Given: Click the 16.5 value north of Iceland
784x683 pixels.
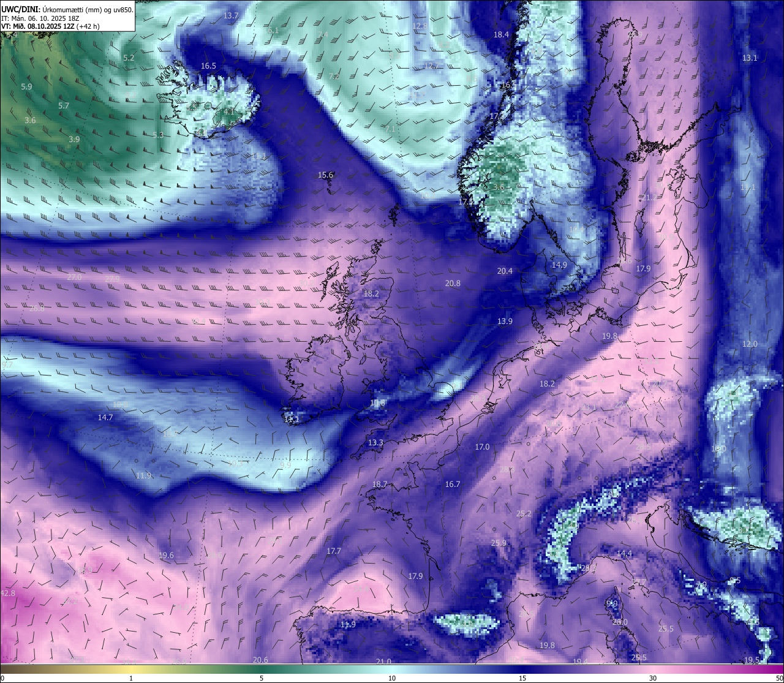Looking at the screenshot, I should pyautogui.click(x=208, y=66).
